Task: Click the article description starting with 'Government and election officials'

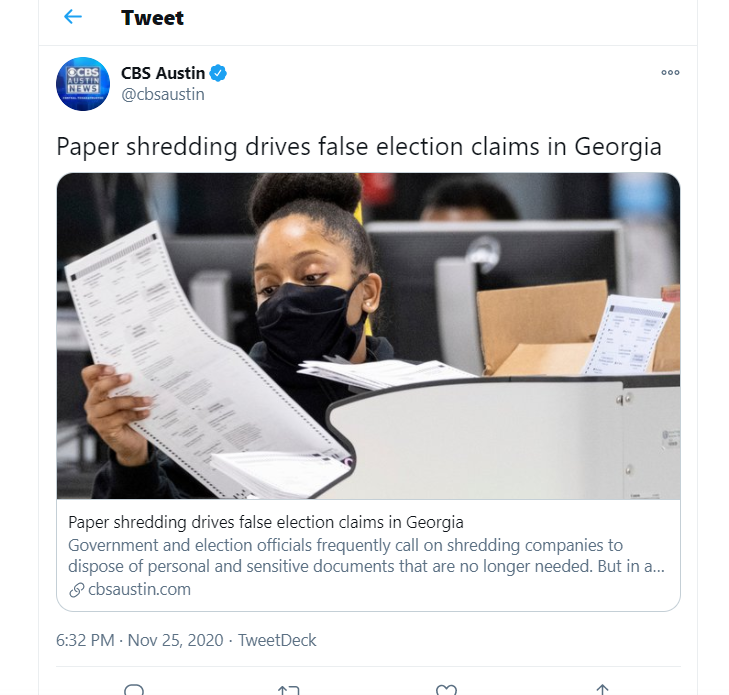Action: click(x=366, y=555)
